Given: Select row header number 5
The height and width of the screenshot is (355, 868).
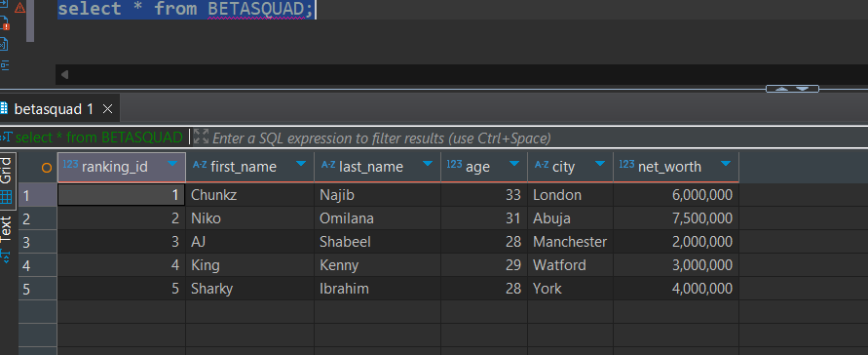Looking at the screenshot, I should click(38, 289).
